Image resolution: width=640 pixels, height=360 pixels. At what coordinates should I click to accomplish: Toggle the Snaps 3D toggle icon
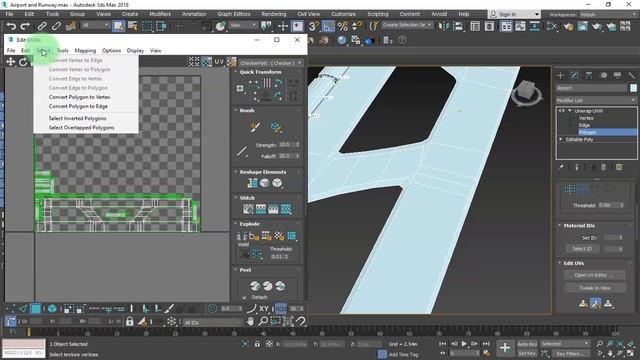[x=313, y=26]
